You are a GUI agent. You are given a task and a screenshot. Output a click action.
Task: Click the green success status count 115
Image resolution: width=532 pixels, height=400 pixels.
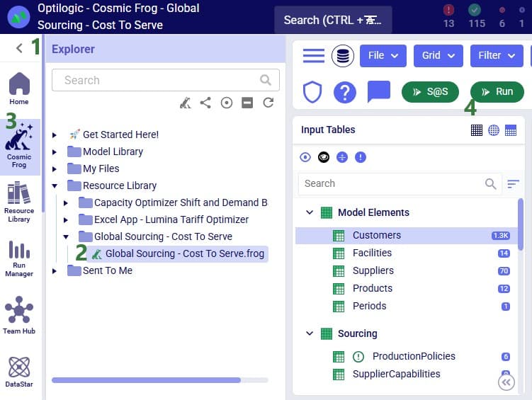point(477,16)
